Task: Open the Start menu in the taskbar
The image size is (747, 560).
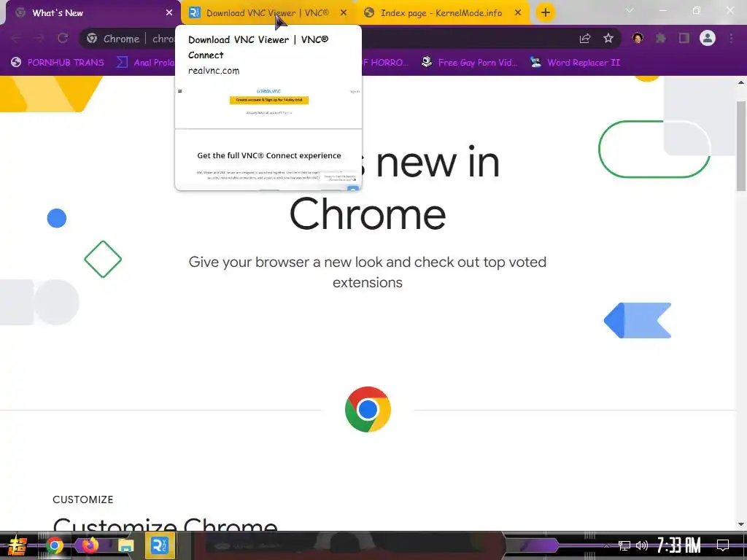Action: [18, 545]
